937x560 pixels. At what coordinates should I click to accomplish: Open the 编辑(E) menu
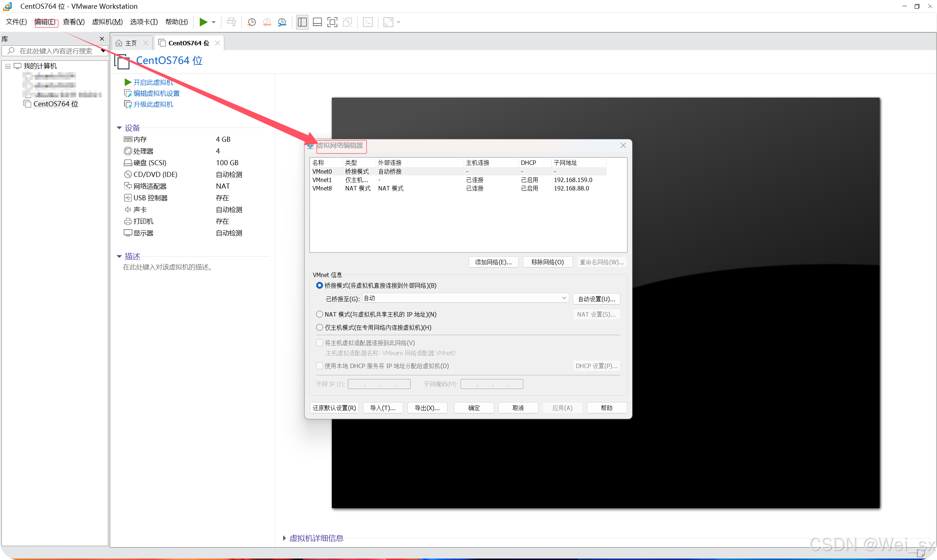pyautogui.click(x=45, y=22)
